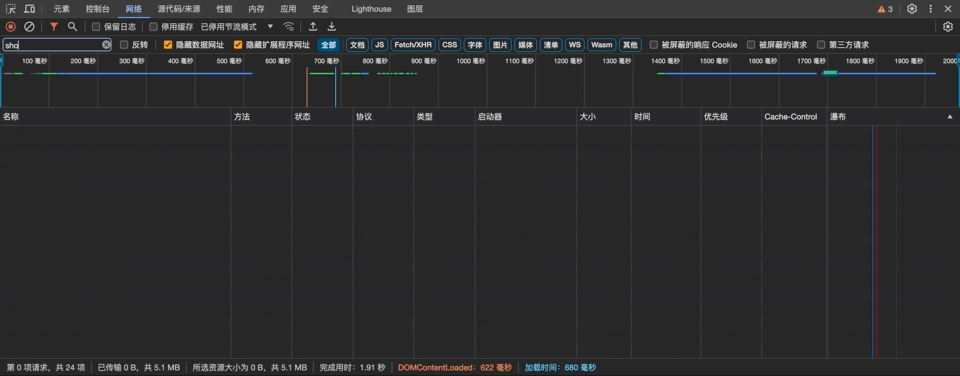Toggle waterfall sort arrow in 瀑布 column

tap(950, 116)
